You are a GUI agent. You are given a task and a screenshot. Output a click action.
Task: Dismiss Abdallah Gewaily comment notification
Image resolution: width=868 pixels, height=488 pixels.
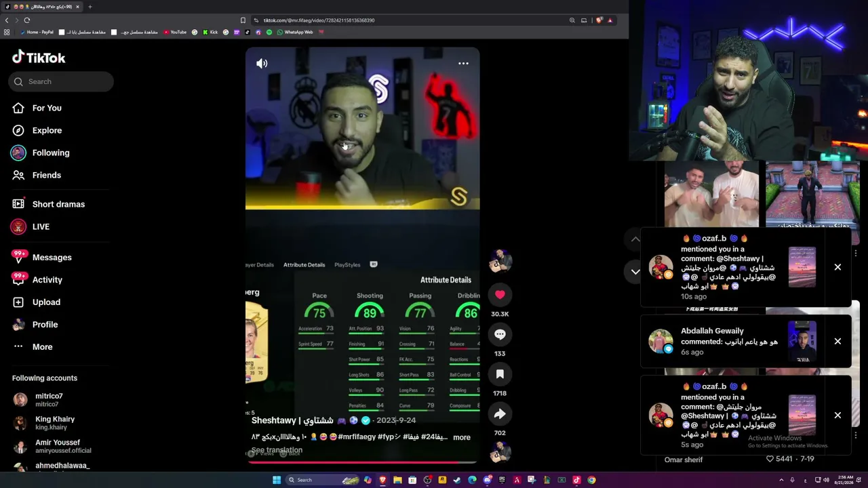[837, 341]
